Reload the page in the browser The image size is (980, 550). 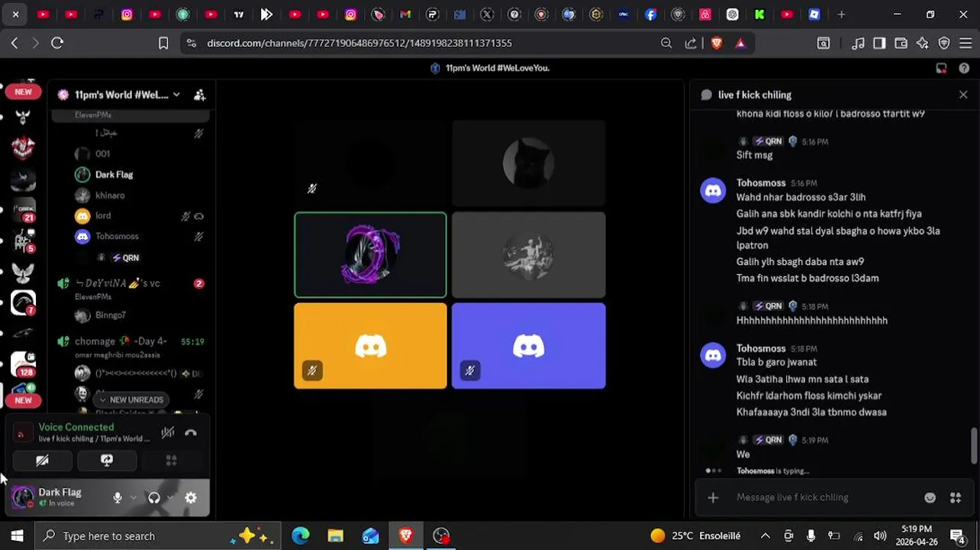pyautogui.click(x=57, y=44)
